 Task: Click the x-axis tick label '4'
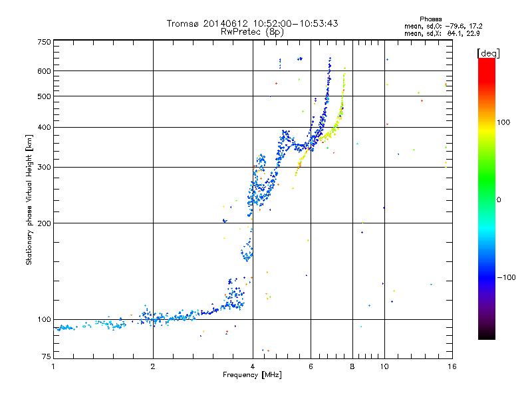pos(253,366)
